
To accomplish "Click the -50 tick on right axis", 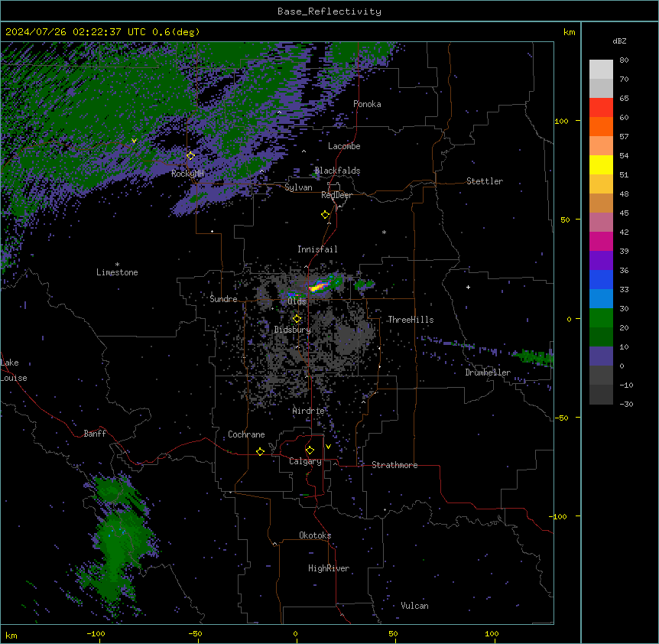I will click(561, 418).
